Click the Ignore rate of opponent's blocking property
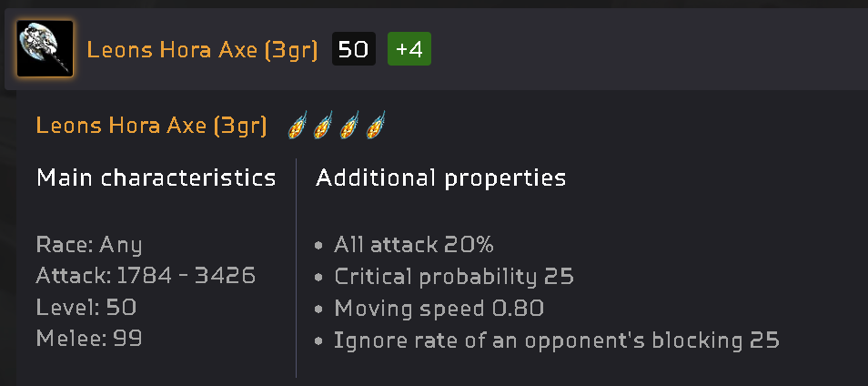 (x=556, y=340)
